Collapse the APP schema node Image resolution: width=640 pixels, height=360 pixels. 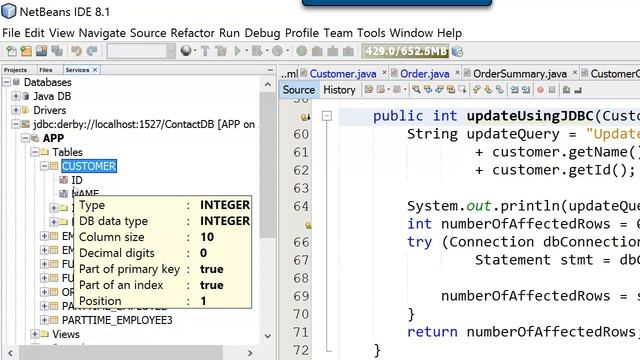[x=25, y=138]
